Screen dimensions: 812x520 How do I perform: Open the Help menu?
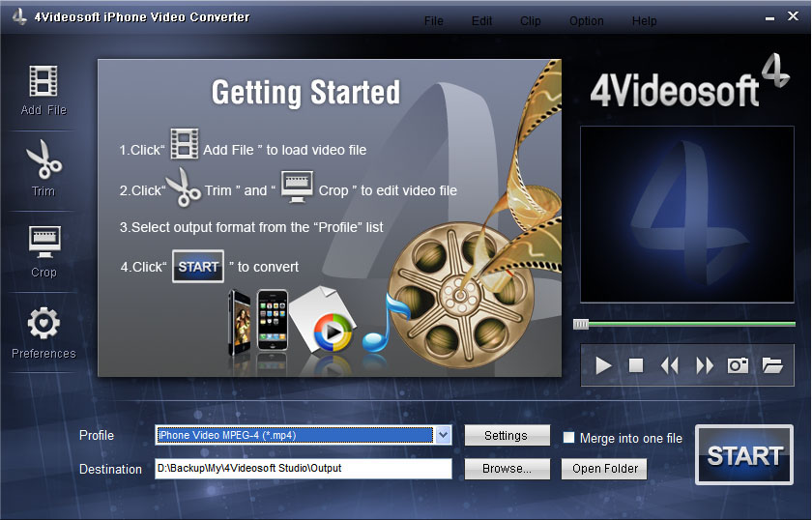point(644,21)
